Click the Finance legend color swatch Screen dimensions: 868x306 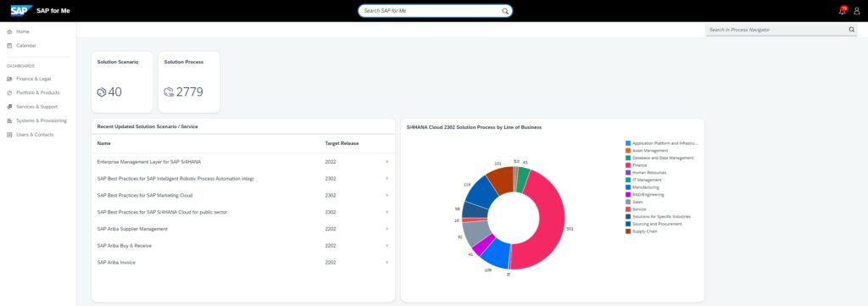628,165
